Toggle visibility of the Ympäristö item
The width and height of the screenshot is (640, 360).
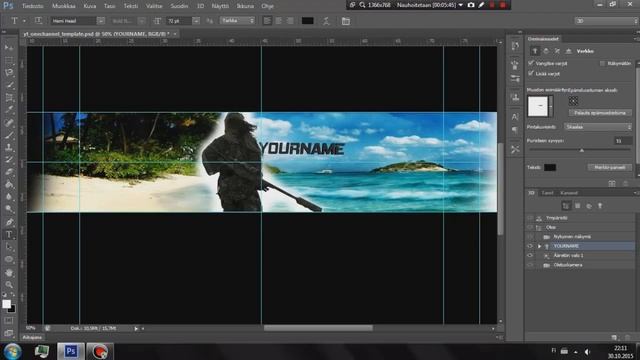530,218
